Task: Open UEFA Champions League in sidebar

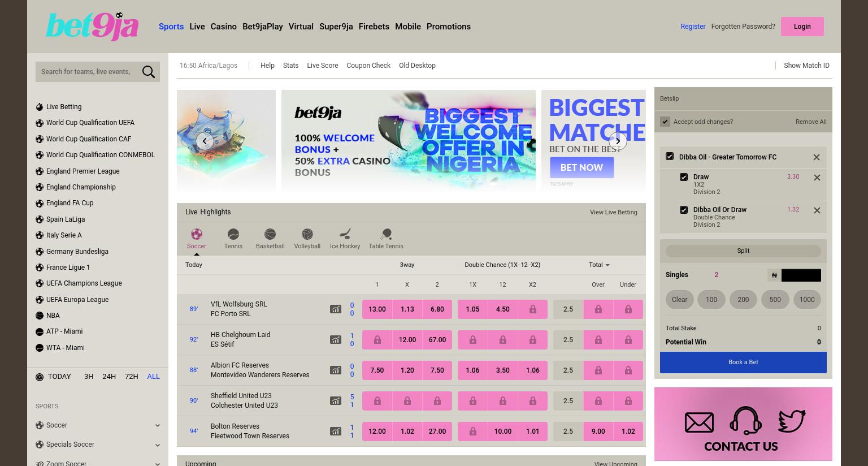Action: pos(84,283)
